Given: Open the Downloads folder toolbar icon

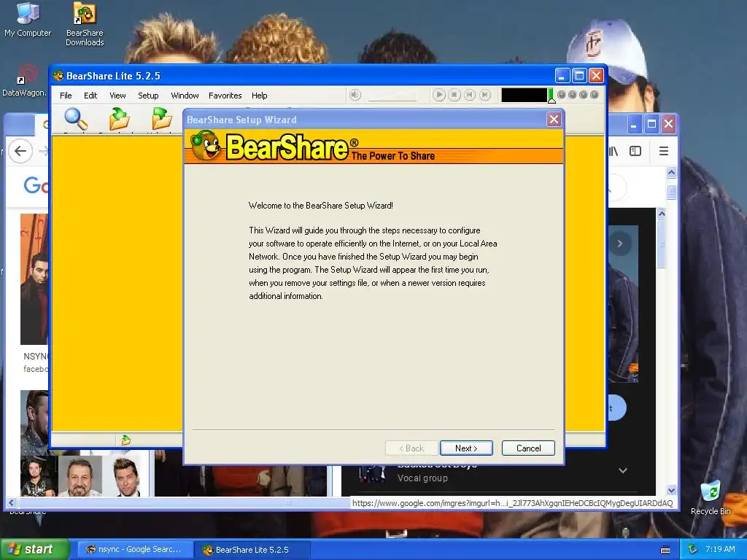Looking at the screenshot, I should pos(119,119).
